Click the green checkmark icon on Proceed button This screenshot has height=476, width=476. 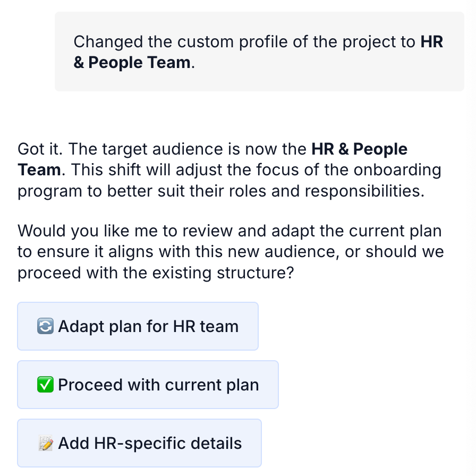pos(45,385)
